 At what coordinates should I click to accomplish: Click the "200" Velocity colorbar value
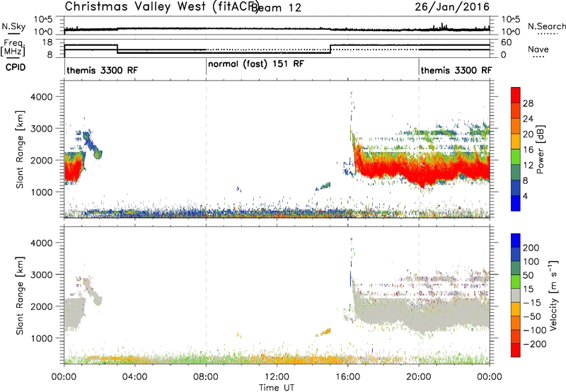coord(531,248)
